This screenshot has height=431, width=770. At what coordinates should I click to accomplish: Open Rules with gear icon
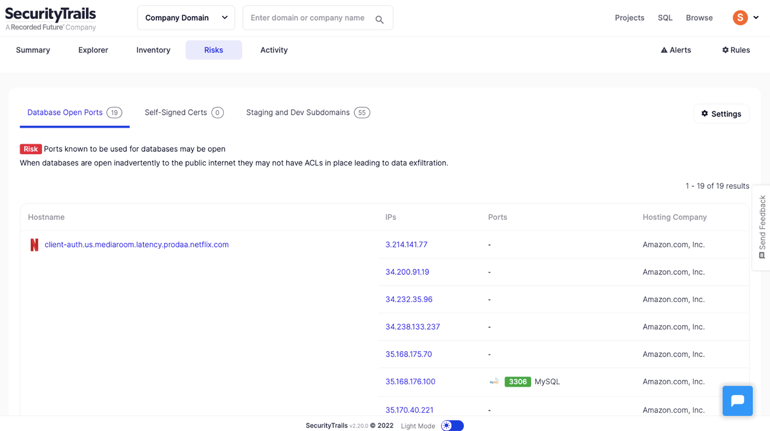[x=736, y=50]
